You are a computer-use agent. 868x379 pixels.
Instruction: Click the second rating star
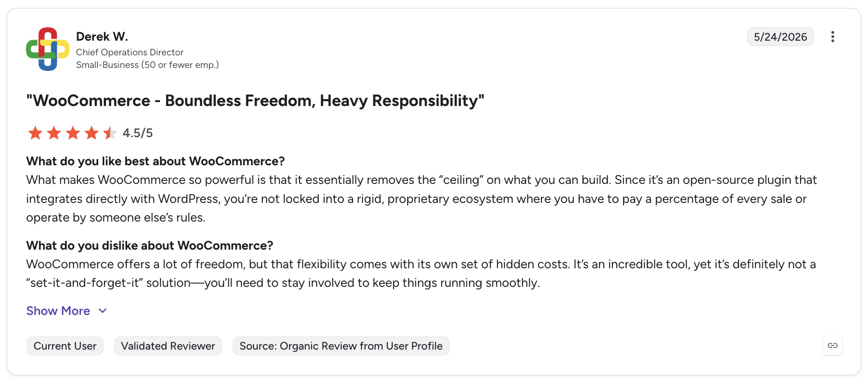[x=54, y=133]
